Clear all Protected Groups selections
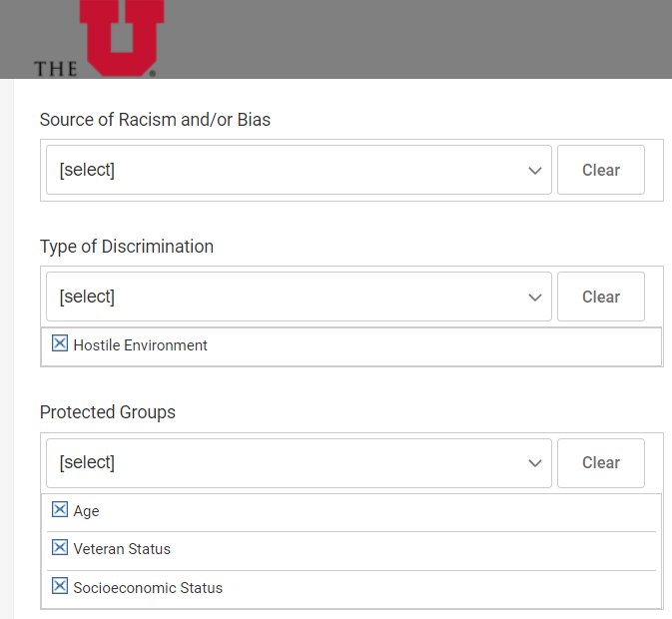Screen dimensions: 672x619 pos(600,462)
